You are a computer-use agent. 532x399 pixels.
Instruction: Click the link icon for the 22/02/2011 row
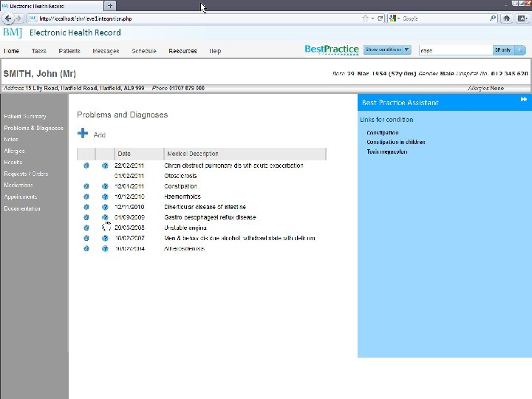point(86,166)
